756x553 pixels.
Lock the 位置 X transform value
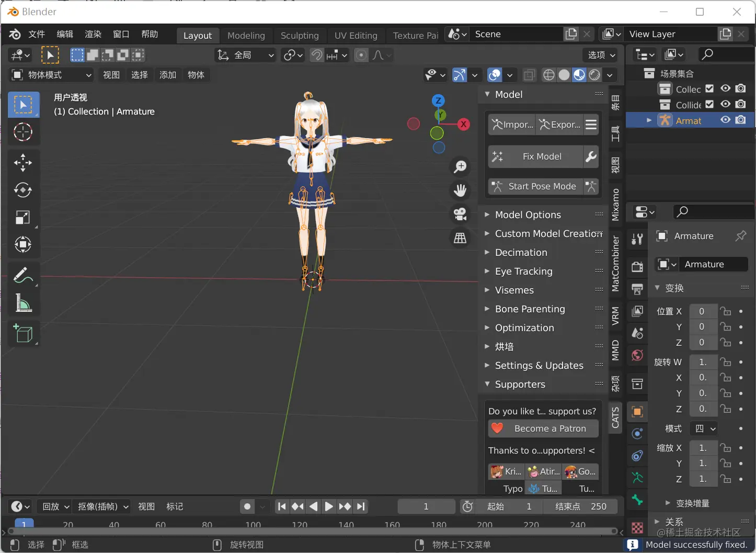tap(726, 311)
